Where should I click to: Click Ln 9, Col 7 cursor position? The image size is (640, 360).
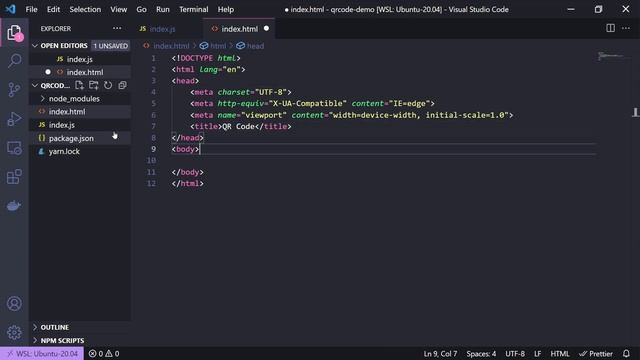coord(440,353)
